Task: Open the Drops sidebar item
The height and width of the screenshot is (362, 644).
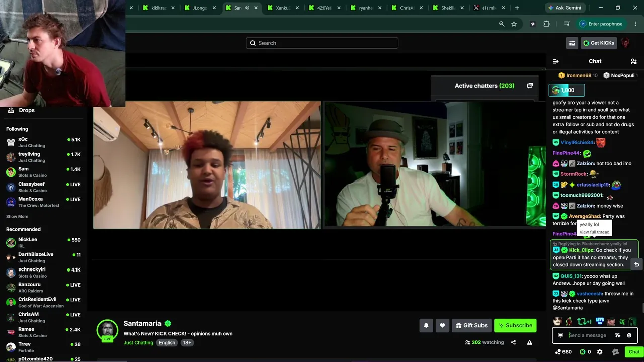Action: point(43,110)
